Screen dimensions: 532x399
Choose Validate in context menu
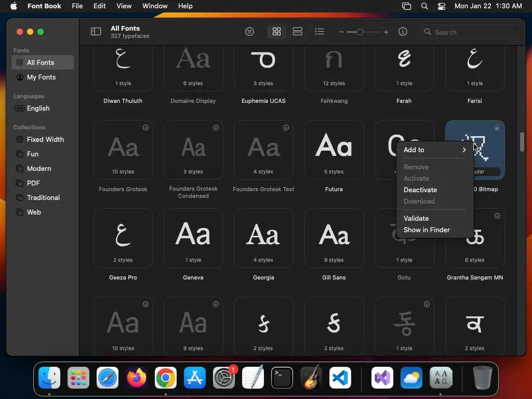click(435, 219)
